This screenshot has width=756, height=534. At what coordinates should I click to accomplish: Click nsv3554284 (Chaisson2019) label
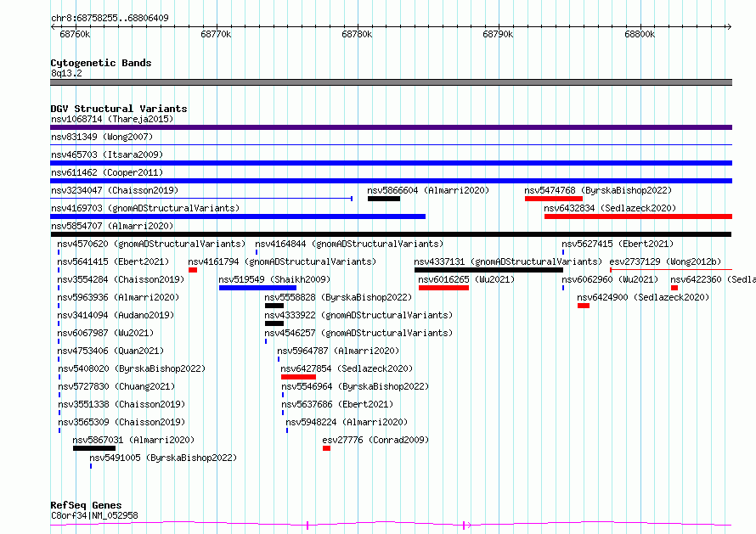point(121,279)
